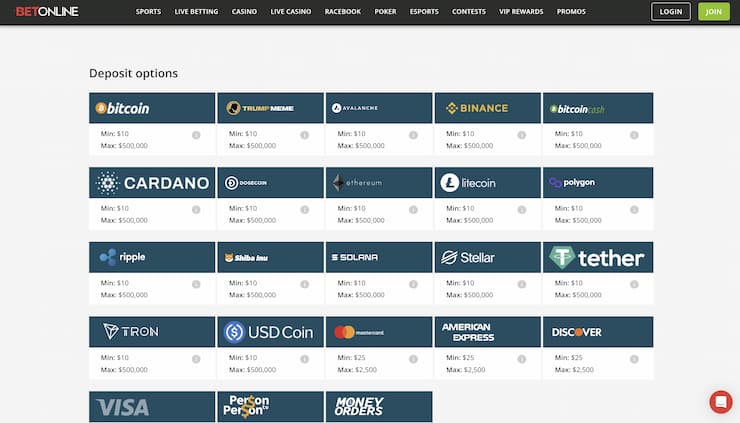Click the Login button
The image size is (740, 423).
coord(671,11)
